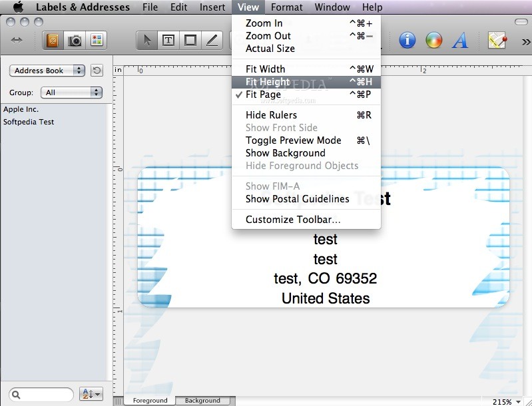Open the Edit menu

(x=179, y=7)
